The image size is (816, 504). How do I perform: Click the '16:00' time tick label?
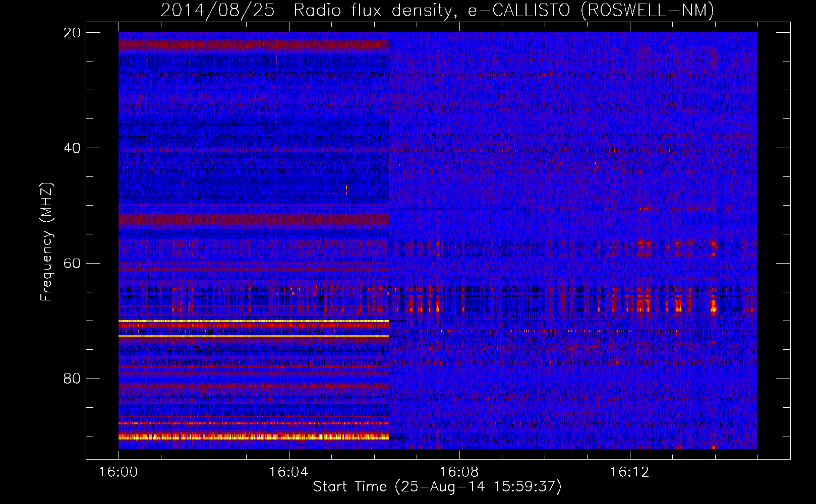click(119, 472)
